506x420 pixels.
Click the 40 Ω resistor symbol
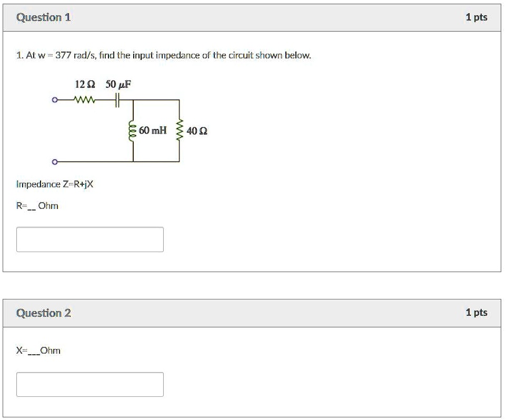coord(180,130)
